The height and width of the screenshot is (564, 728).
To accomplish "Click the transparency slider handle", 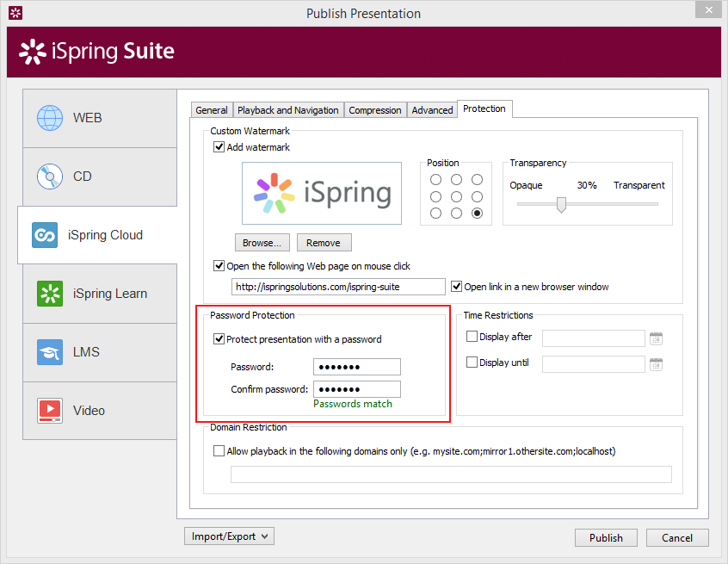I will tap(561, 204).
